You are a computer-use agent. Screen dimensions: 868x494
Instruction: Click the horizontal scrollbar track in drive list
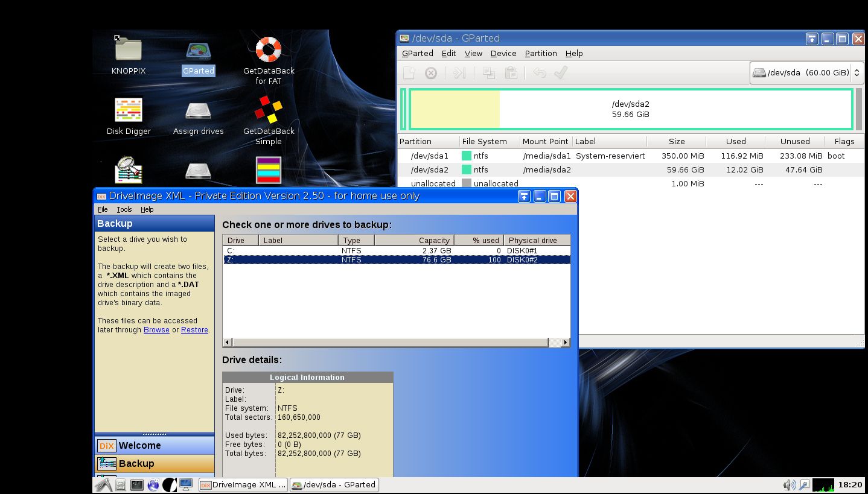pyautogui.click(x=554, y=343)
